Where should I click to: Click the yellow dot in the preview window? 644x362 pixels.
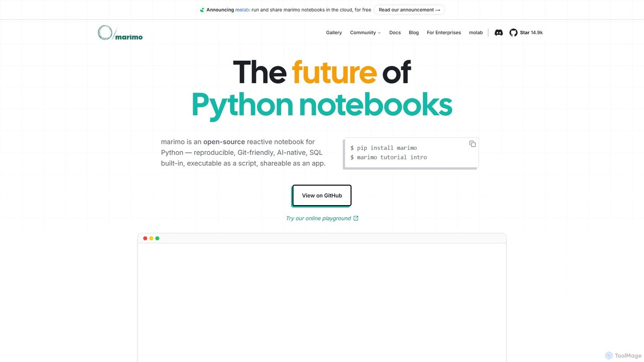point(151,238)
